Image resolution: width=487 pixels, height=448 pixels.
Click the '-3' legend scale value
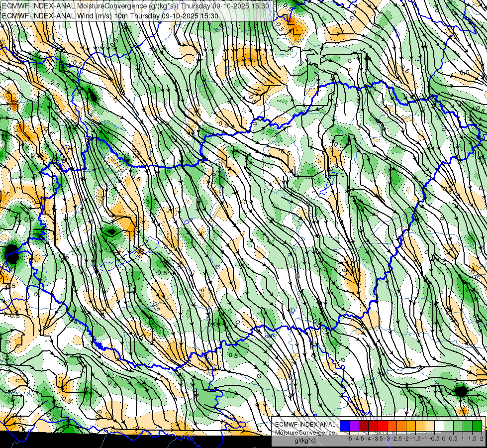(388, 439)
